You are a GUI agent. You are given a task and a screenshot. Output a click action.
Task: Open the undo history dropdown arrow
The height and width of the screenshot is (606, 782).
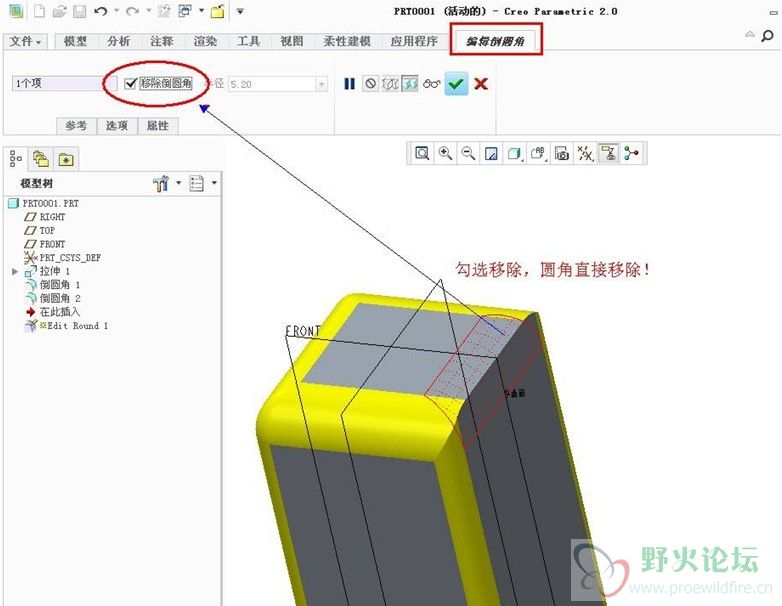coord(117,10)
